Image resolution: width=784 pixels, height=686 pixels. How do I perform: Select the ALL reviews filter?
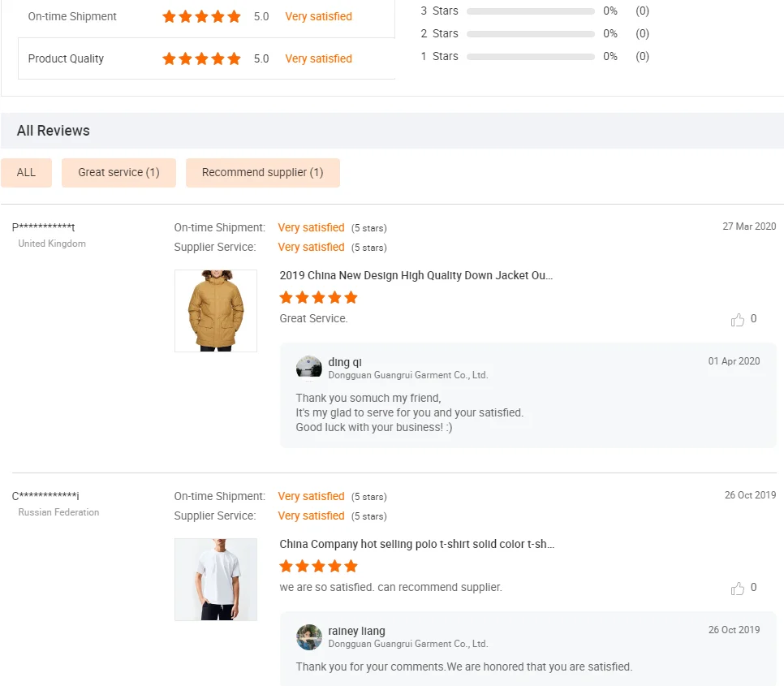point(26,172)
